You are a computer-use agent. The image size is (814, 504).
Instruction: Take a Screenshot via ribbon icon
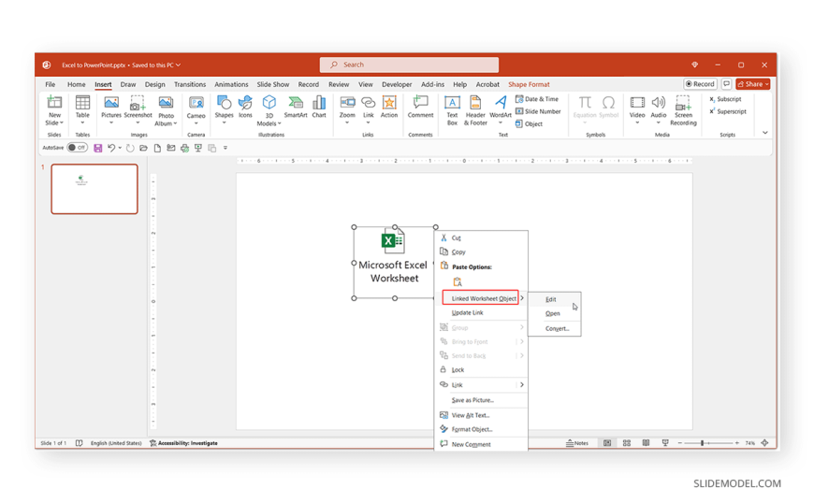point(138,110)
